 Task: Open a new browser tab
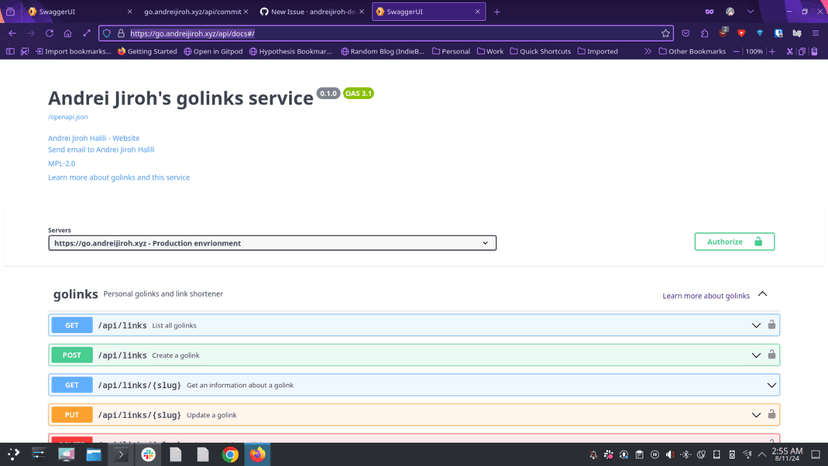497,12
